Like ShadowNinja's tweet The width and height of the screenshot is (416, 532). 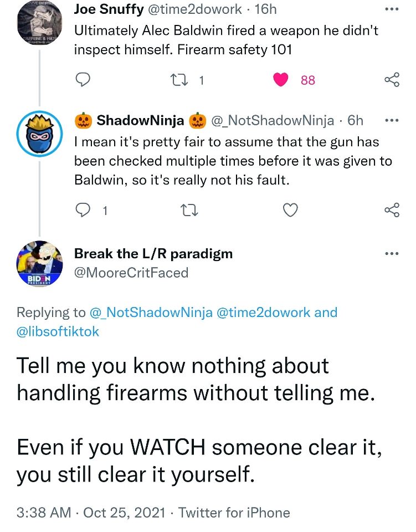click(290, 210)
